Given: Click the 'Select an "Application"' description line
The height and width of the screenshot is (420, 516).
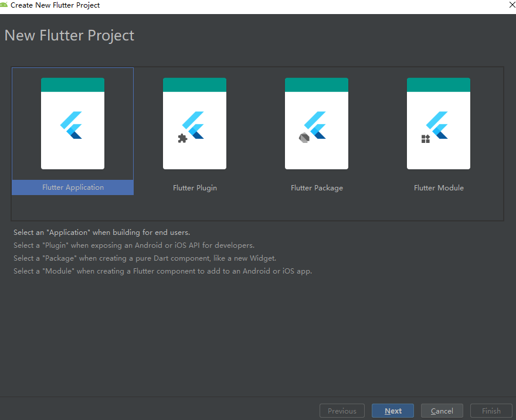Looking at the screenshot, I should click(101, 233).
